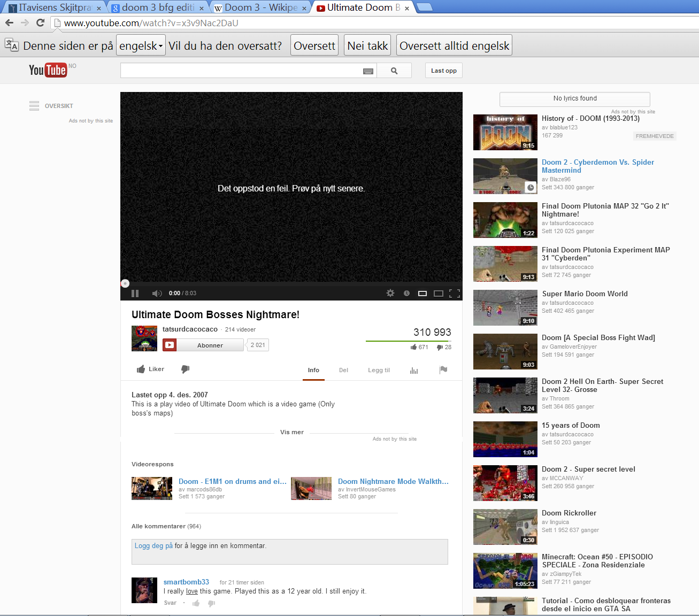Switch to the Doom 3 - Wikipedia tab
This screenshot has height=616, width=699.
pyautogui.click(x=260, y=7)
